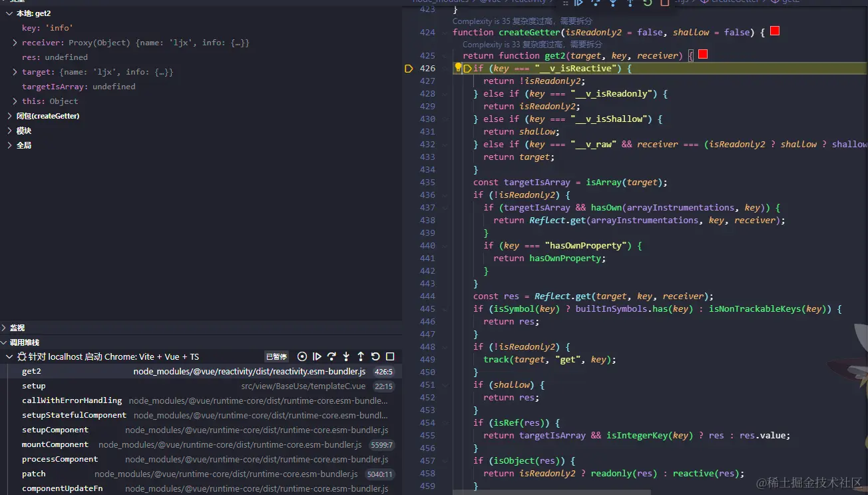Fold the if block at line 448

(x=444, y=347)
